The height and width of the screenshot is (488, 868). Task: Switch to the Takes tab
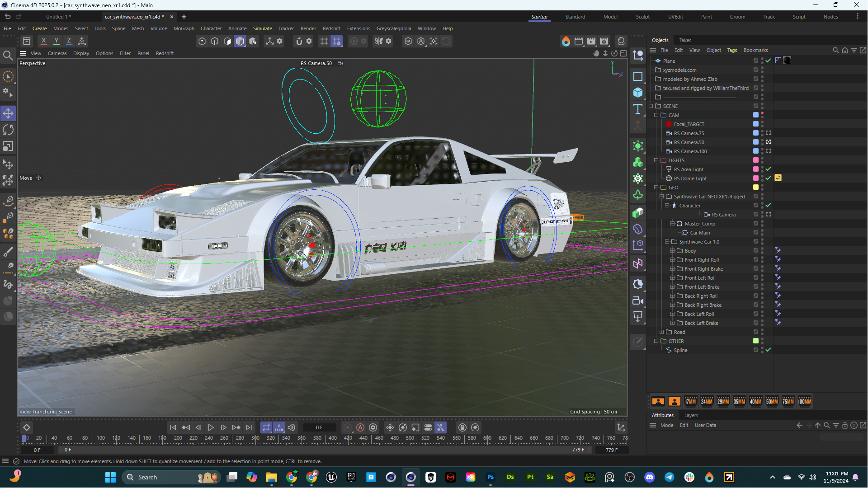click(x=685, y=40)
